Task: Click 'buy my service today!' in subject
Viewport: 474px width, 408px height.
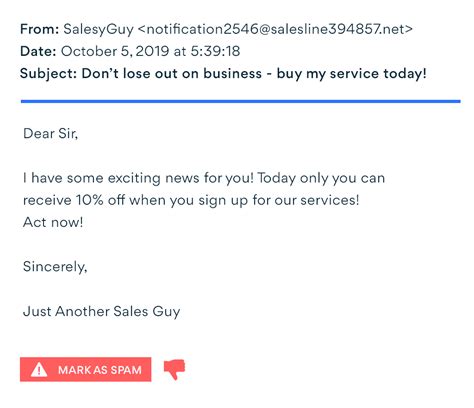Action: (x=352, y=74)
